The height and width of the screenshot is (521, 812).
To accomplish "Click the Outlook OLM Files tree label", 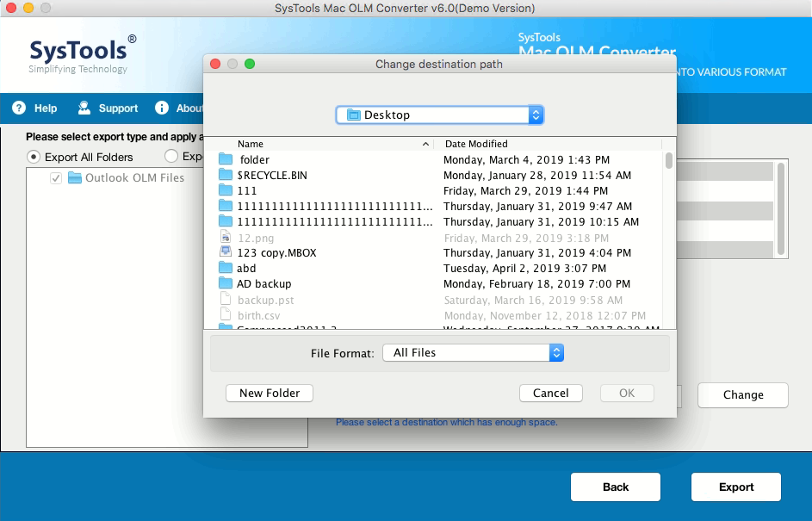I will (134, 177).
